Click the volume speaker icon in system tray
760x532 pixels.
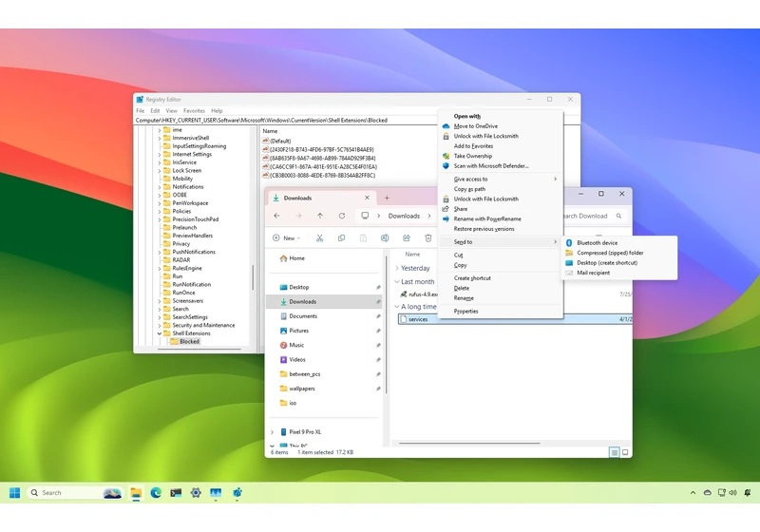coord(732,493)
